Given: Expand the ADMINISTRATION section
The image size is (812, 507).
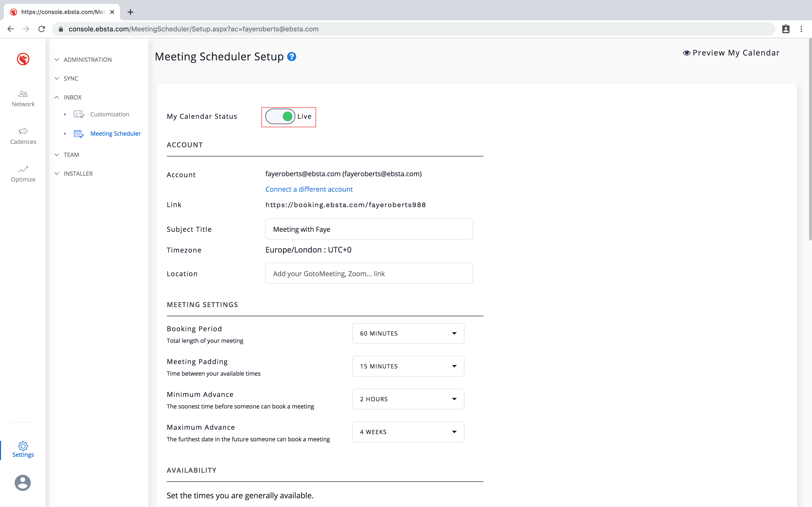Looking at the screenshot, I should pos(87,60).
